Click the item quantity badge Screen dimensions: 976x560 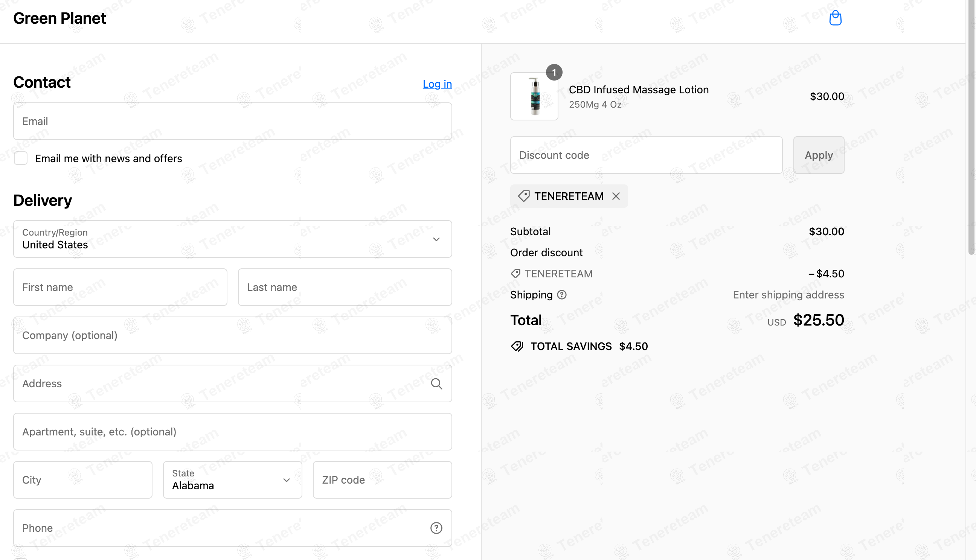point(554,72)
